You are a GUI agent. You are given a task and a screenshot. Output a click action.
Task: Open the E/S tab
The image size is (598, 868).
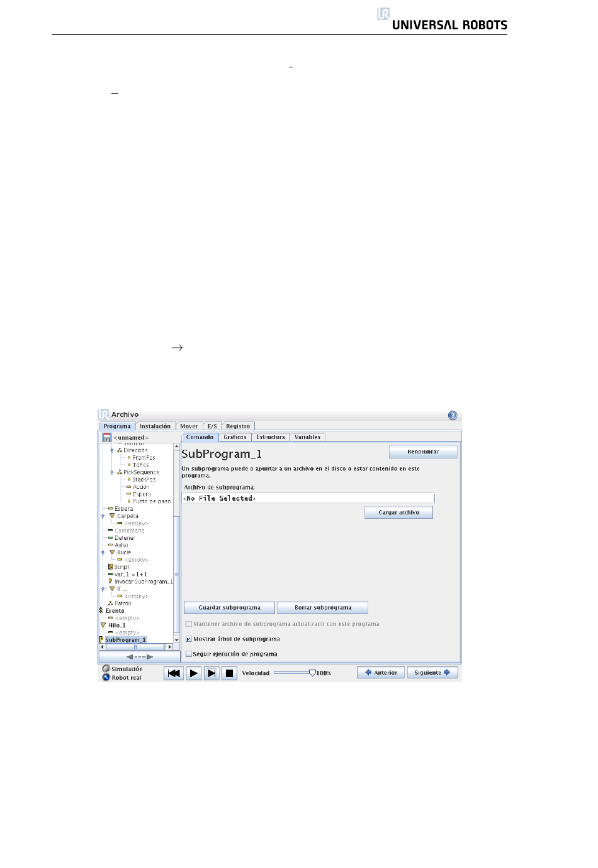pyautogui.click(x=212, y=426)
